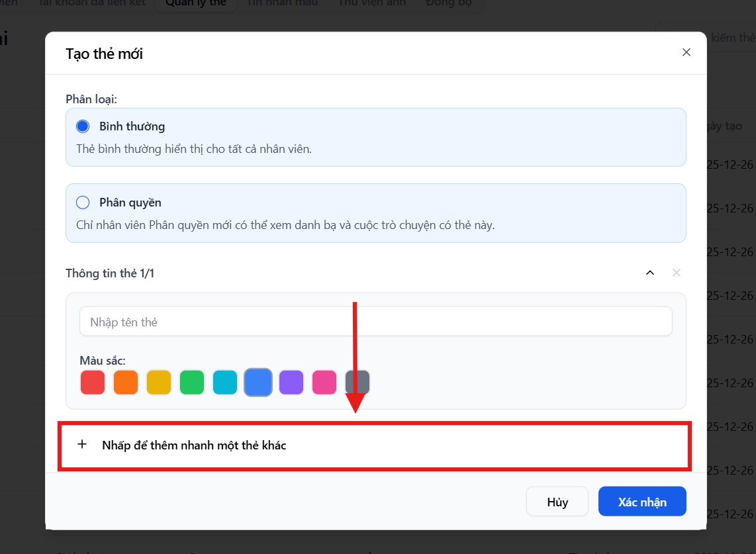The width and height of the screenshot is (756, 554).
Task: Pick the orange color swatch
Action: tap(126, 383)
